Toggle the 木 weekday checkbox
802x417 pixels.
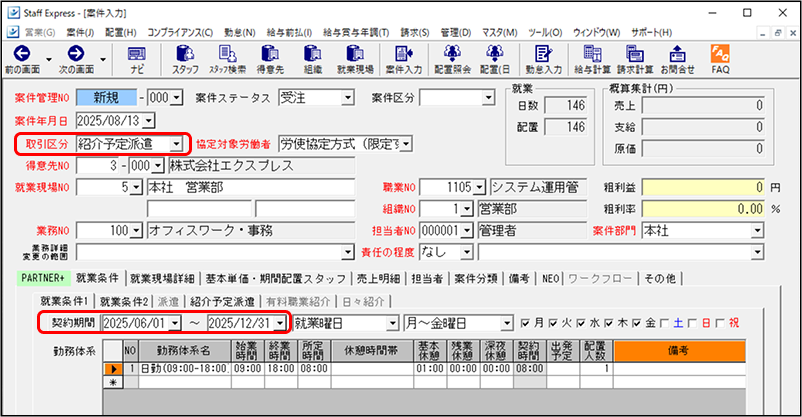[x=609, y=323]
